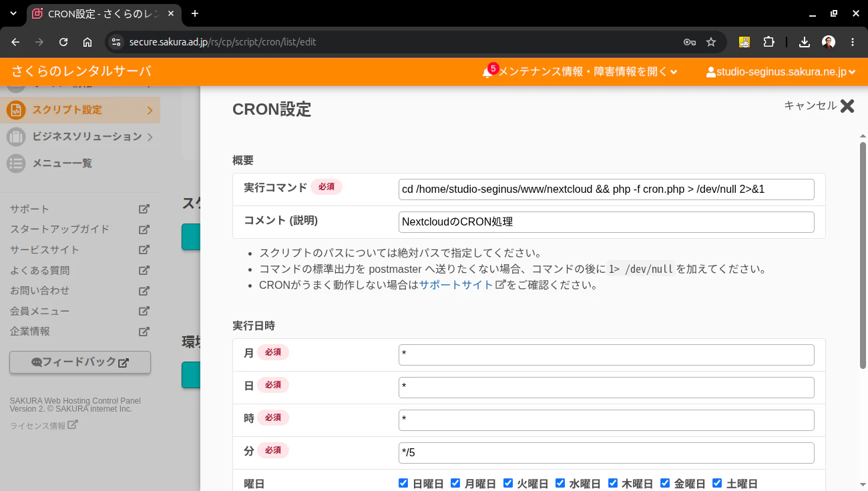Open the Chrome three-dot menu

pos(853,42)
